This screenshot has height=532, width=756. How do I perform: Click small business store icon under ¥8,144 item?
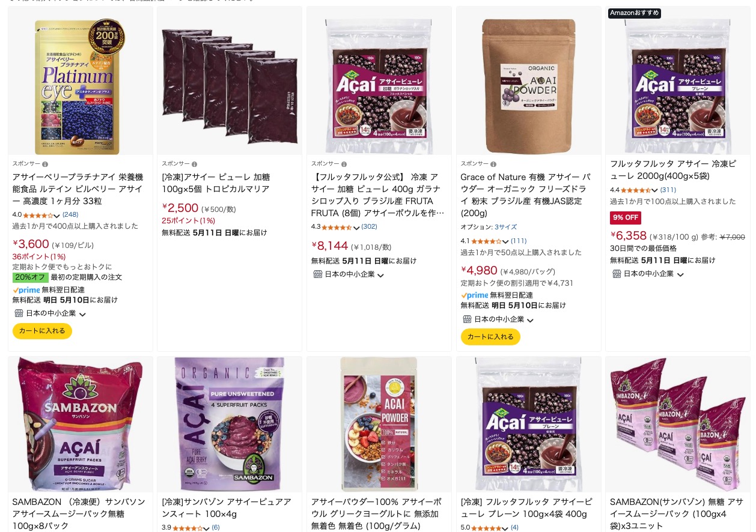tap(318, 274)
